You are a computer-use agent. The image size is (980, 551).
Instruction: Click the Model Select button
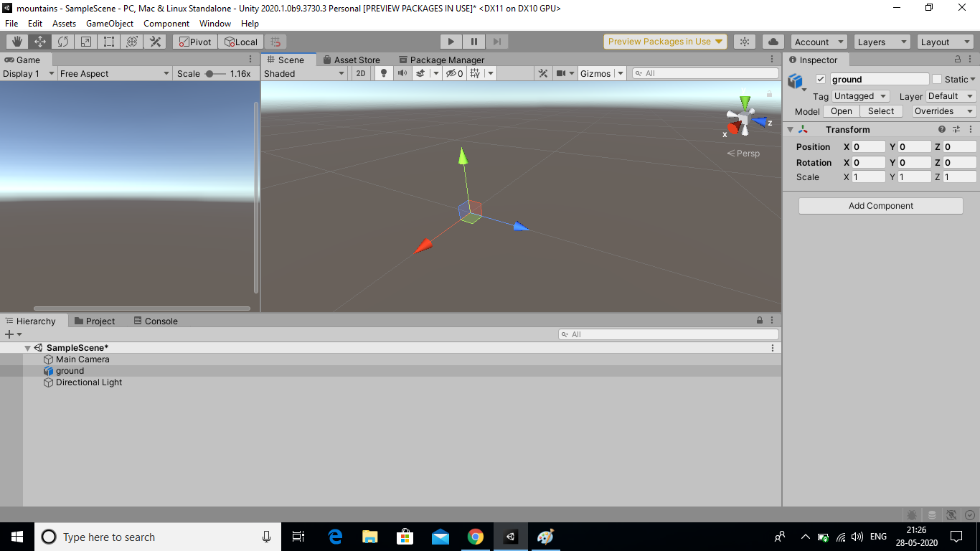[881, 111]
